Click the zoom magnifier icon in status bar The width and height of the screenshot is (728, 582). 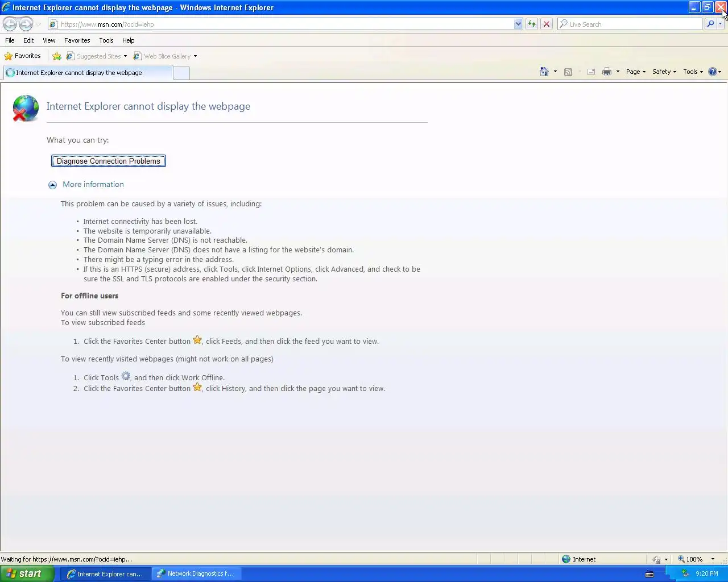[681, 559]
